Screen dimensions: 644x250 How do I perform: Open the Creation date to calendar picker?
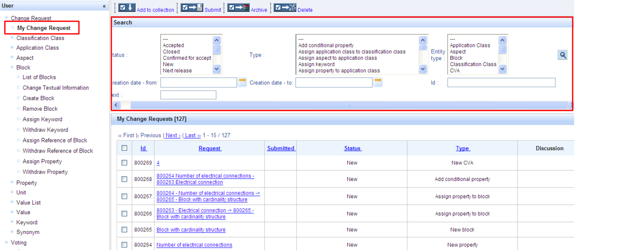tap(378, 82)
